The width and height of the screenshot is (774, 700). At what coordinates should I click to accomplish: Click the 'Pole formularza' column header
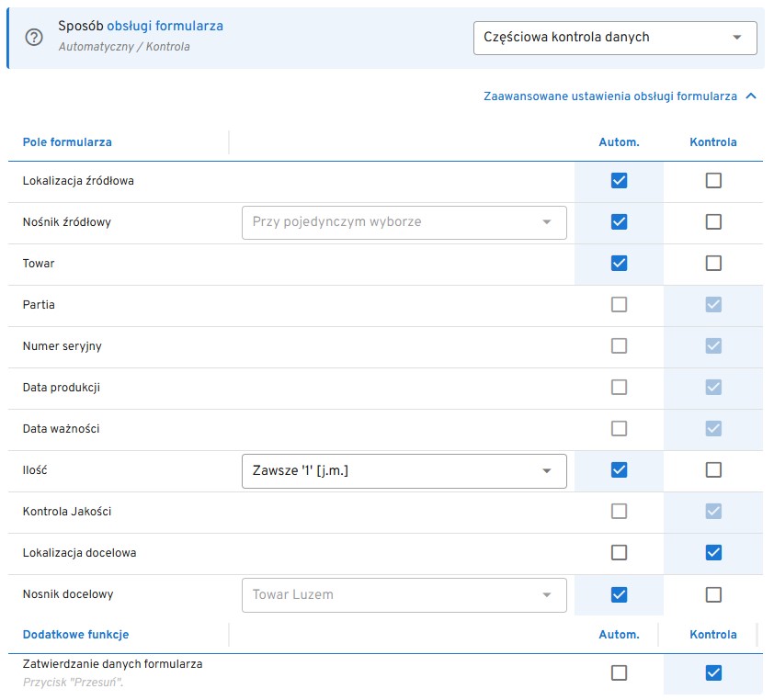(67, 142)
